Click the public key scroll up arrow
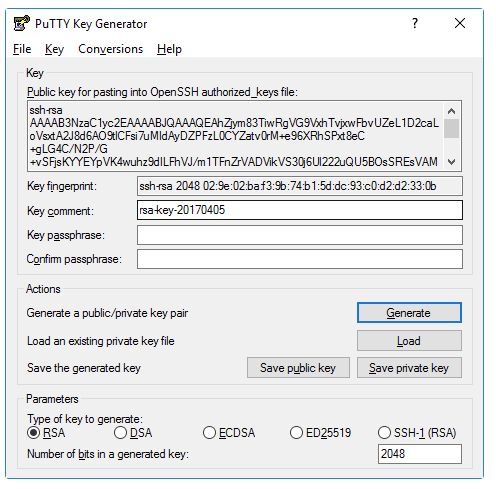This screenshot has width=496, height=489. (452, 111)
